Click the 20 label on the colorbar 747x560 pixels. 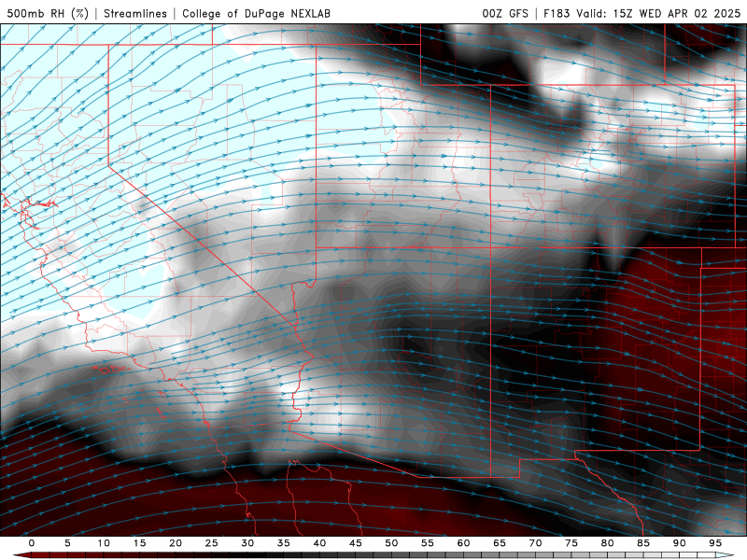click(x=176, y=543)
